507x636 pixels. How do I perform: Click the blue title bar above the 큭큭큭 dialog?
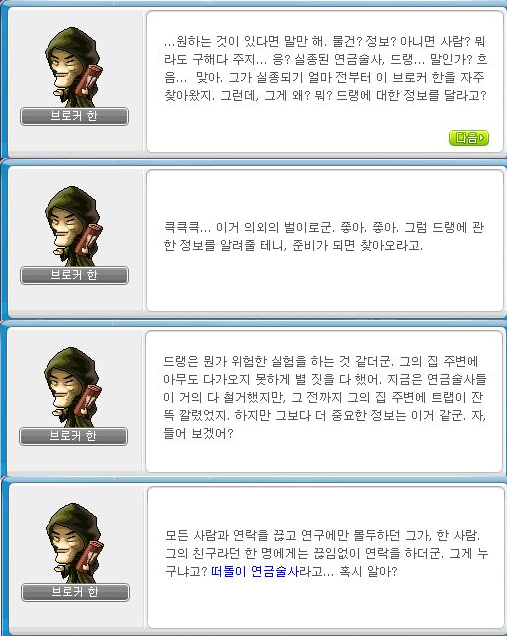coord(254,162)
